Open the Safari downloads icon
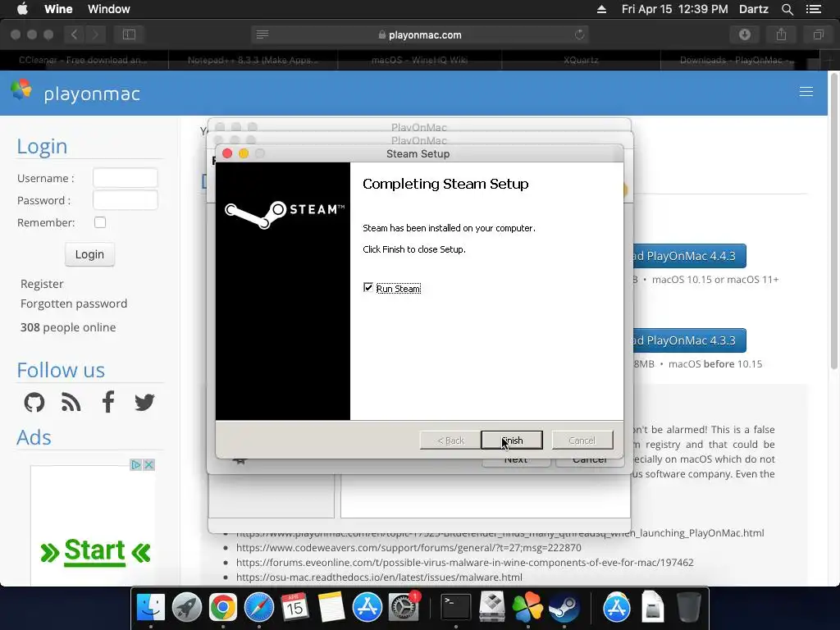 pos(745,34)
